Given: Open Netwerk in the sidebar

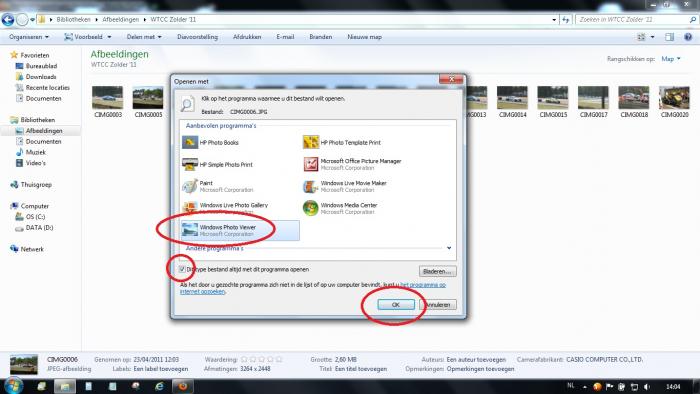Looking at the screenshot, I should [x=32, y=249].
